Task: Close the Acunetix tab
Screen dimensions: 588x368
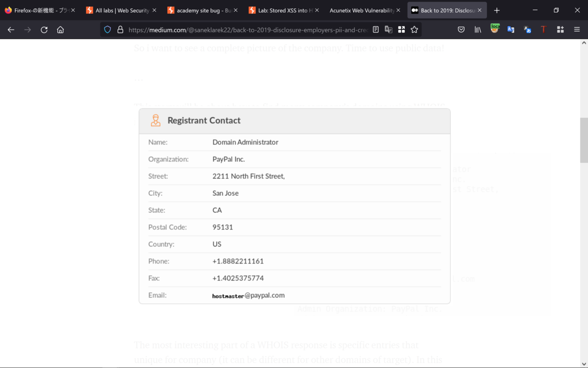Action: tap(398, 10)
